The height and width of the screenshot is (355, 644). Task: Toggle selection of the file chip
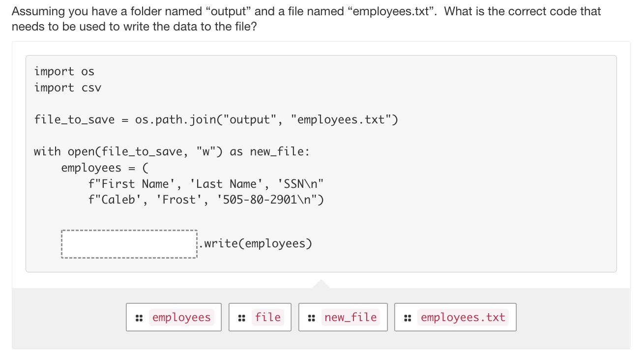(260, 317)
